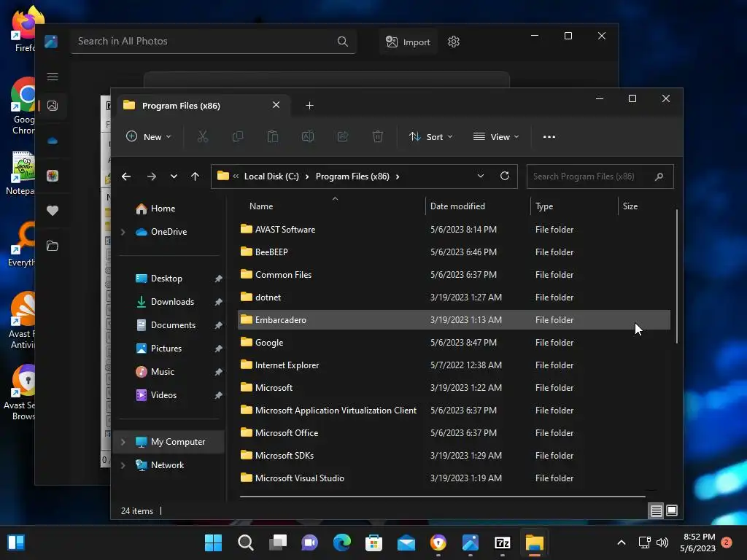Show hidden tray icons chevron
The height and width of the screenshot is (560, 747).
pos(622,542)
